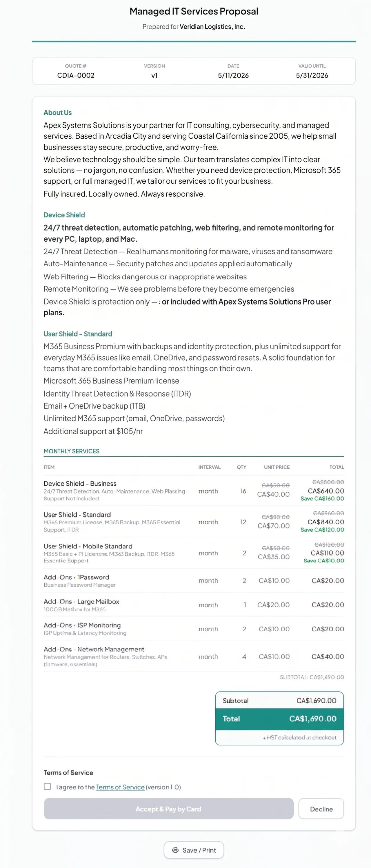Click the Business Password Manager description
The image size is (371, 868).
pyautogui.click(x=79, y=585)
